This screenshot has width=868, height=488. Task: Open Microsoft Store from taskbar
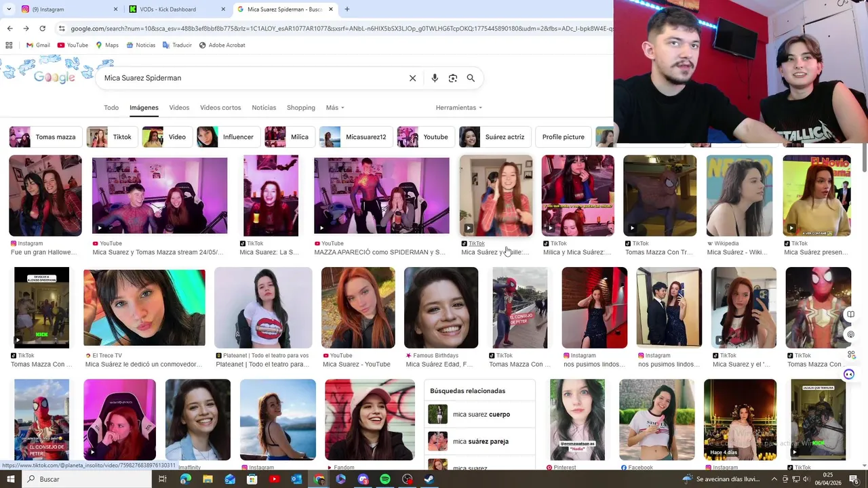[252, 479]
